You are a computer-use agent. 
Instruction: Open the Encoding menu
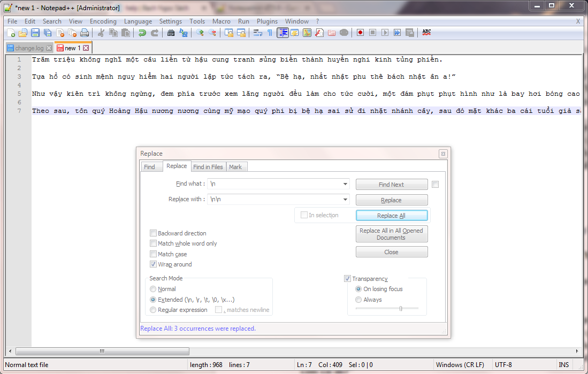pyautogui.click(x=103, y=21)
